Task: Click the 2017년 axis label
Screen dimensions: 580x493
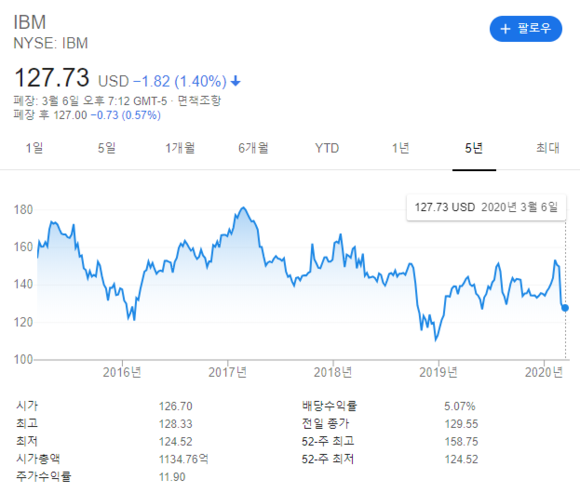Action: (x=227, y=372)
